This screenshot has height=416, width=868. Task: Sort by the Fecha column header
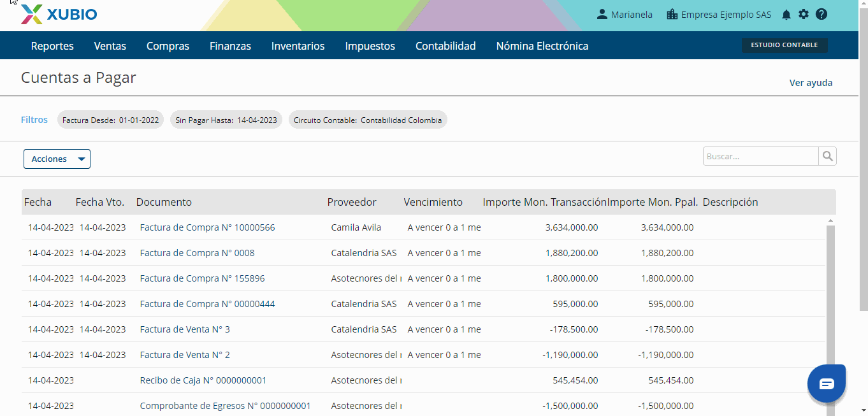(x=38, y=202)
